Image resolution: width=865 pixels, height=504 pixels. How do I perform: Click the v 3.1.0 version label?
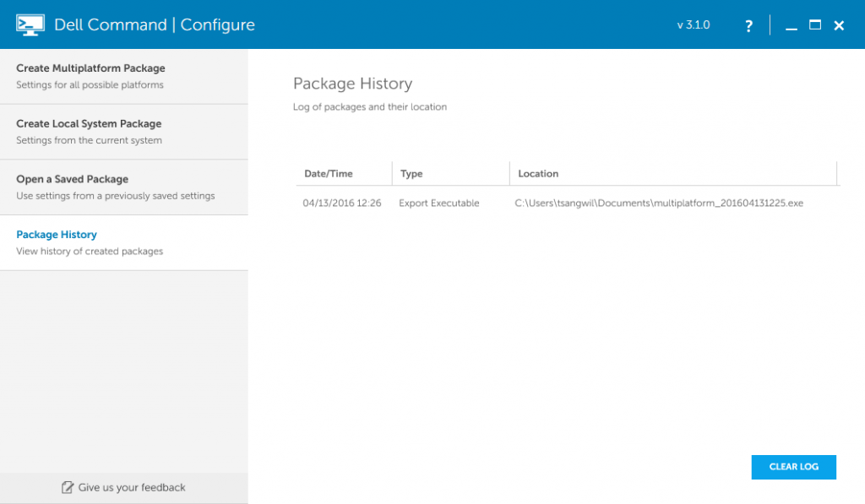coord(694,25)
